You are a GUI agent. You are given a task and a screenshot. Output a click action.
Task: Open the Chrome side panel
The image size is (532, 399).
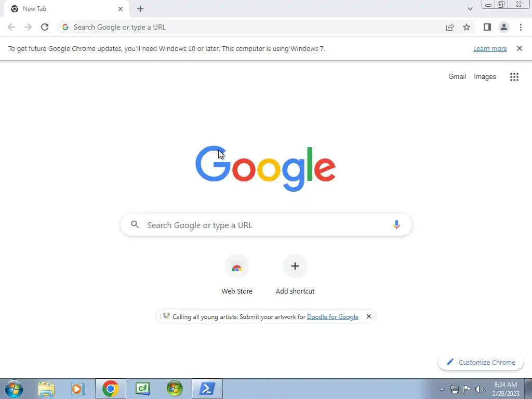[x=487, y=27]
